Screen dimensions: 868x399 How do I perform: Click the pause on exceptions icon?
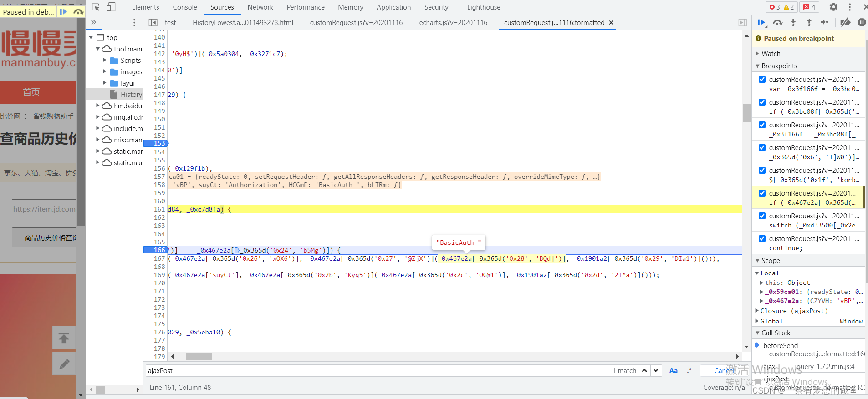(x=862, y=23)
